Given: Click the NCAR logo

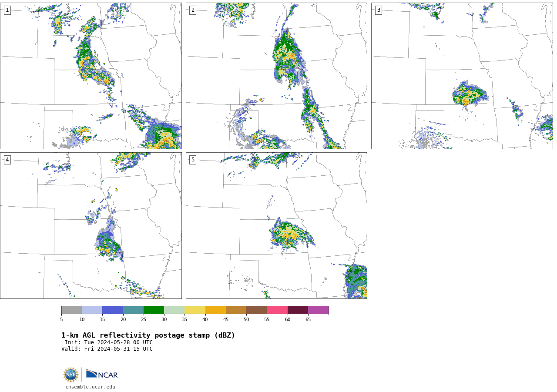Looking at the screenshot, I should coord(102,374).
